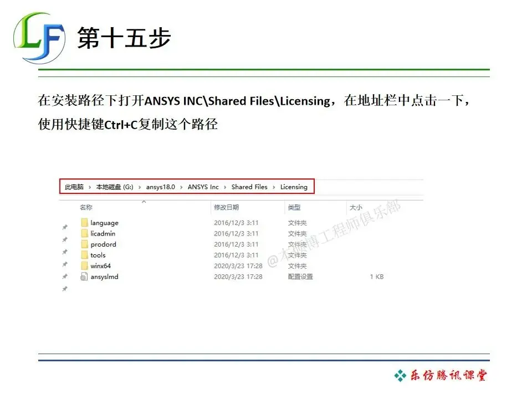
Task: Expand chevron after Shared Files breadcrumb
Action: [274, 187]
